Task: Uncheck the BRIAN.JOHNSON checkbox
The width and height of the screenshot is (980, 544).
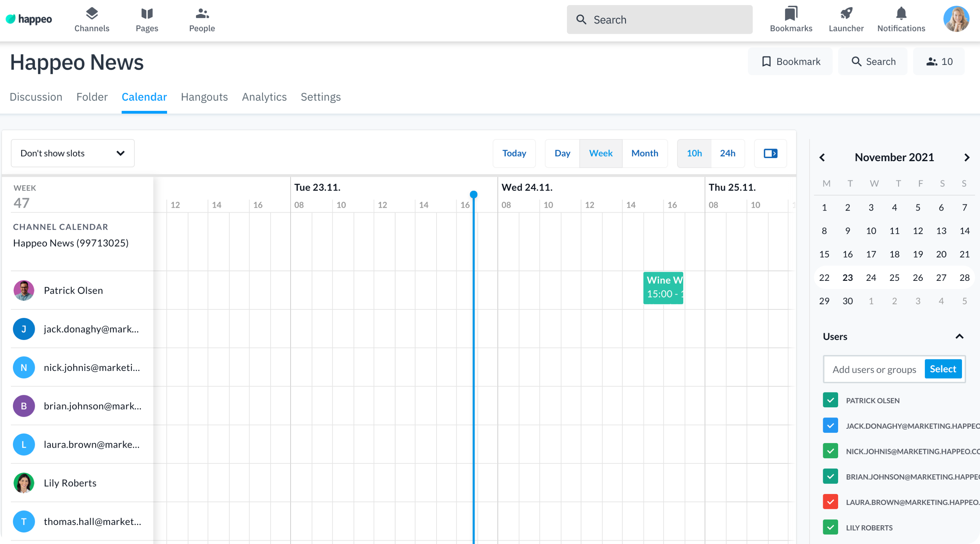Action: (x=830, y=476)
